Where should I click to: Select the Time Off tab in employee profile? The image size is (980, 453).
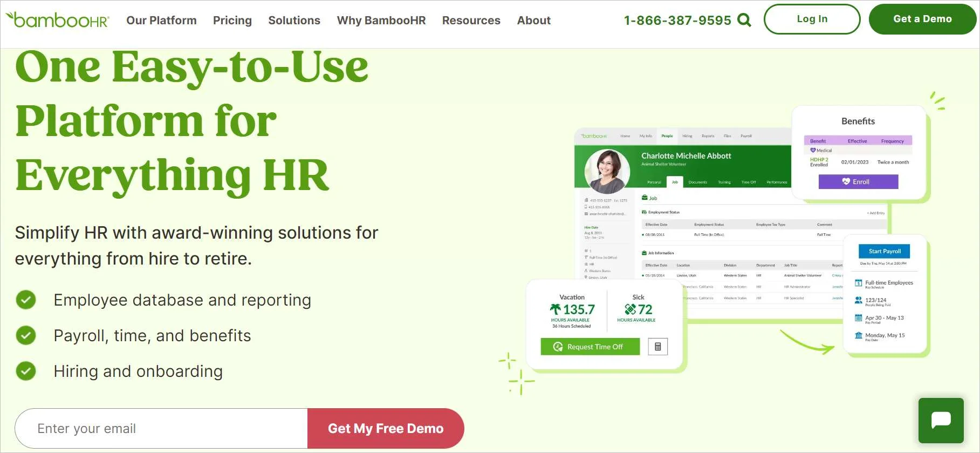coord(749,182)
